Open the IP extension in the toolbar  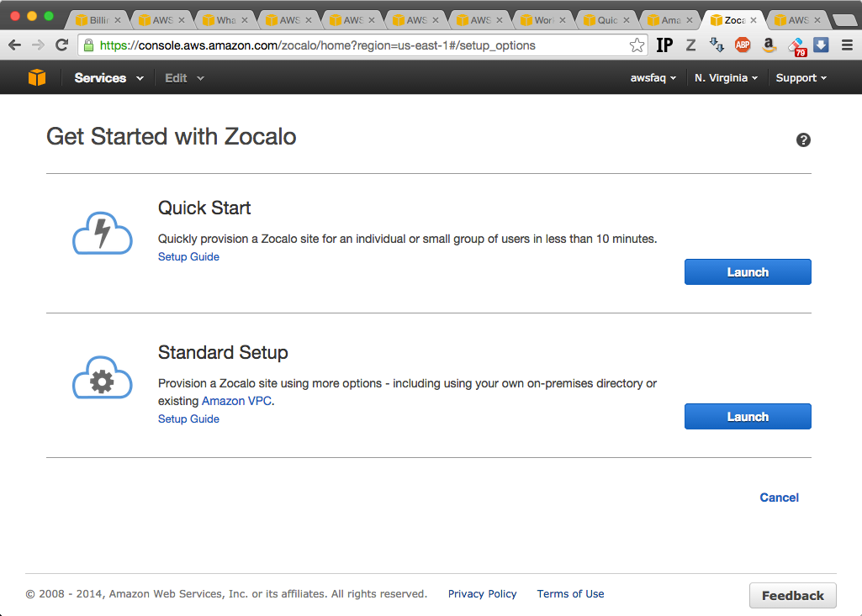[664, 45]
